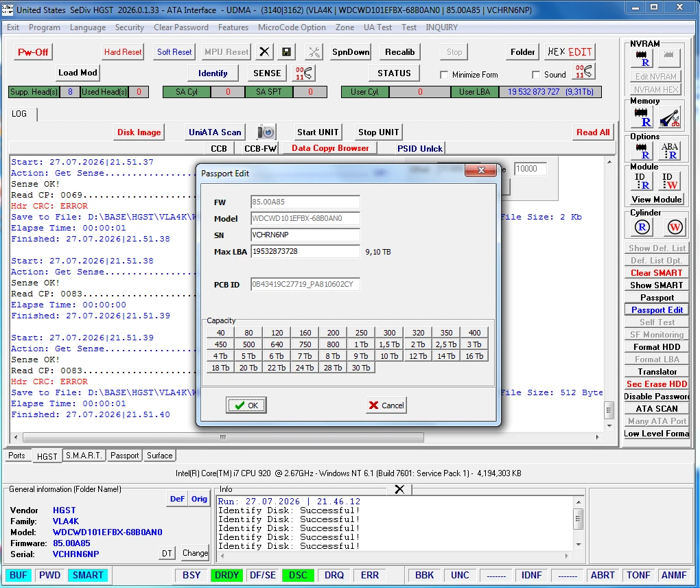Click the binary icon beside Sound checkbox
This screenshot has height=588, width=700.
583,71
